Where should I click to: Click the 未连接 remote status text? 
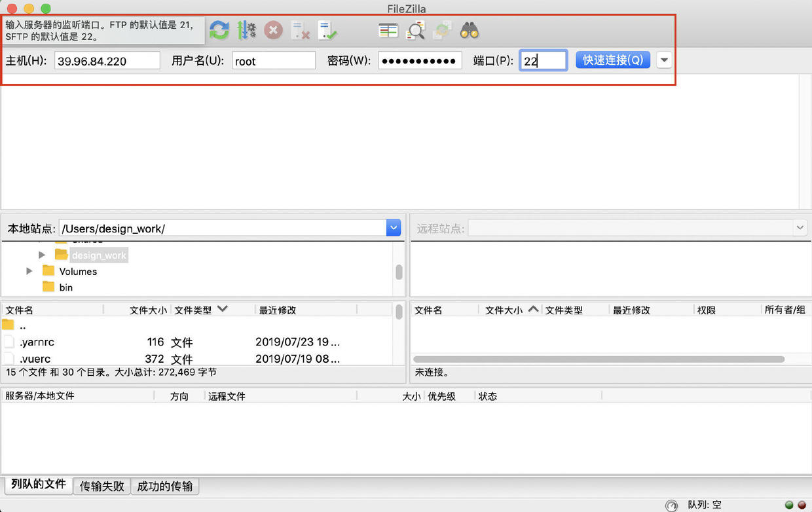tap(432, 372)
